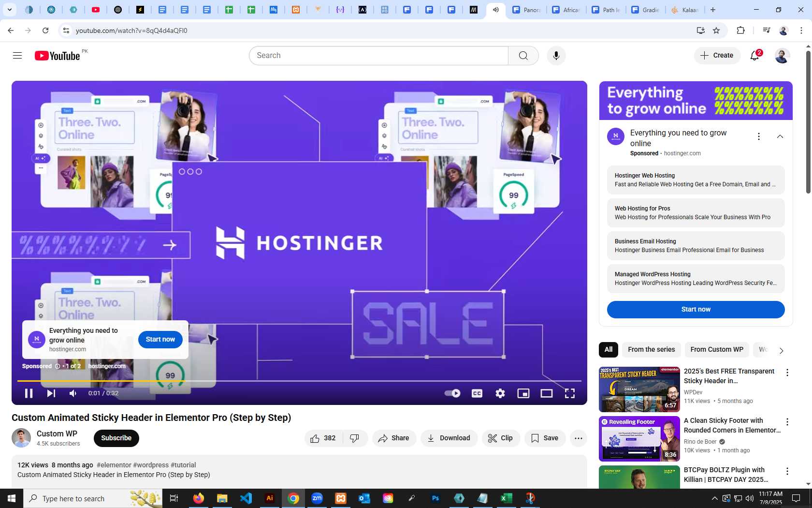Open Transparent Sticky Header video thumbnail
This screenshot has width=812, height=508.
[x=639, y=389]
